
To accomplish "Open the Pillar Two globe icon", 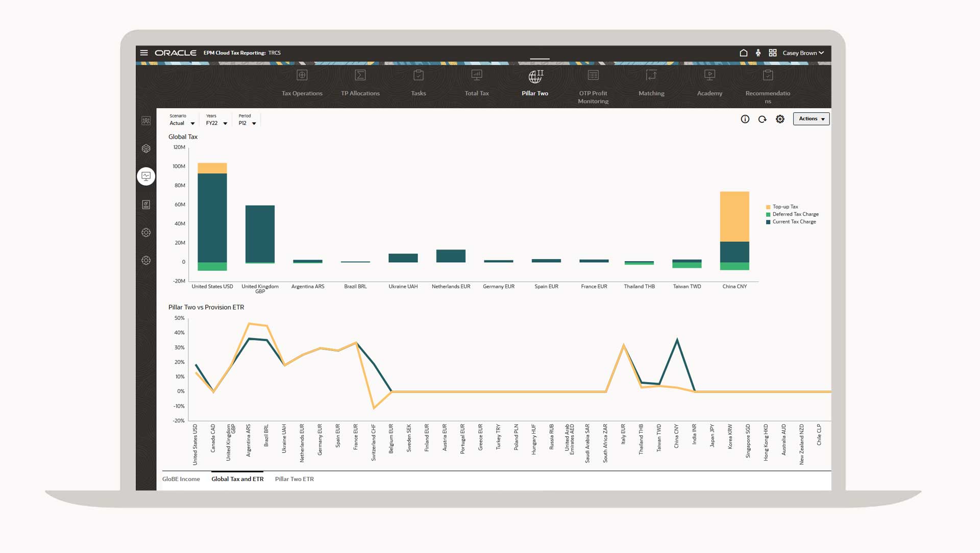I will coord(535,77).
